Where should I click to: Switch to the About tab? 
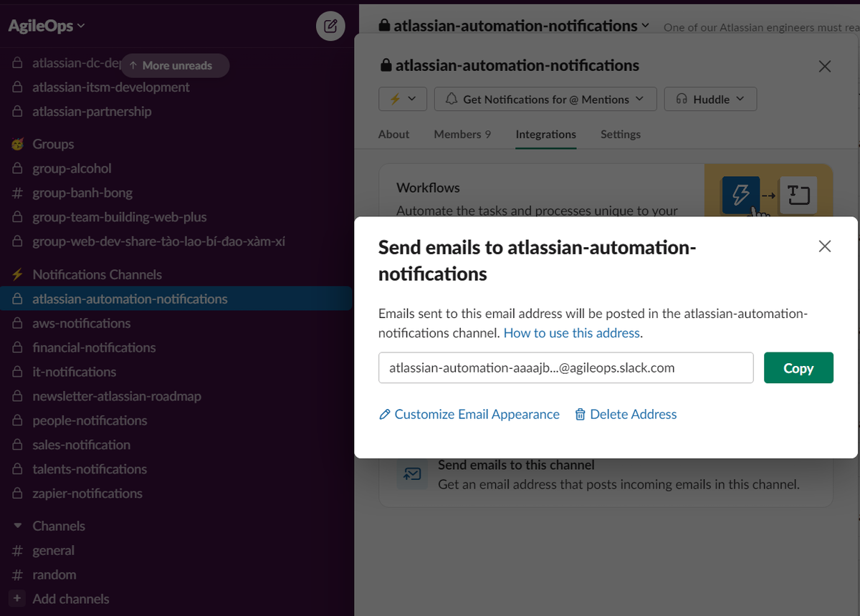point(393,134)
